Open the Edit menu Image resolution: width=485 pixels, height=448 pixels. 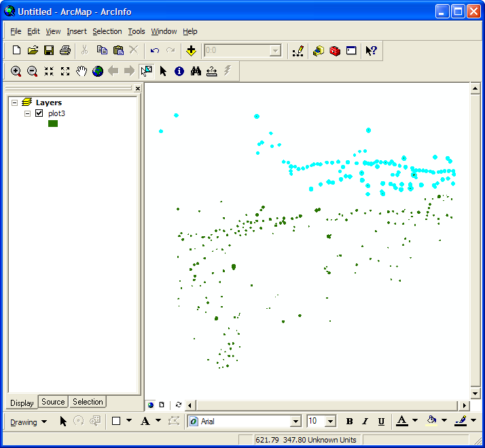(33, 31)
